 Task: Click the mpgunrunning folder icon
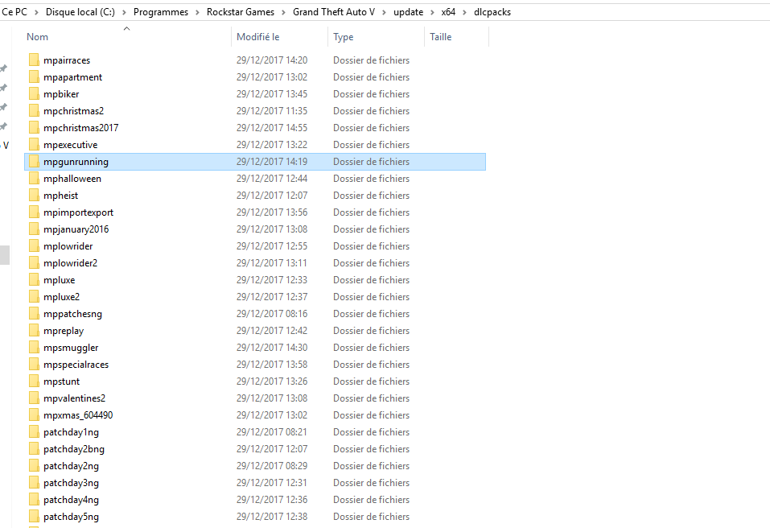point(34,161)
